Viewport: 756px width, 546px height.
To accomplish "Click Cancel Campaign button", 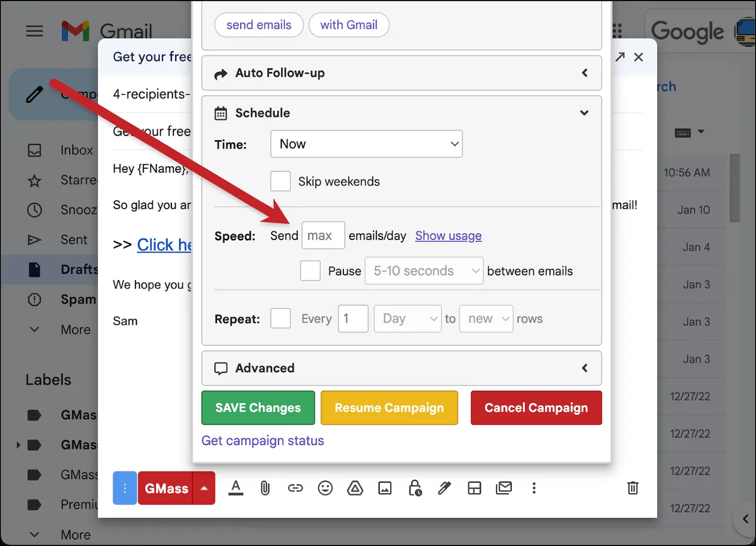I will point(536,408).
